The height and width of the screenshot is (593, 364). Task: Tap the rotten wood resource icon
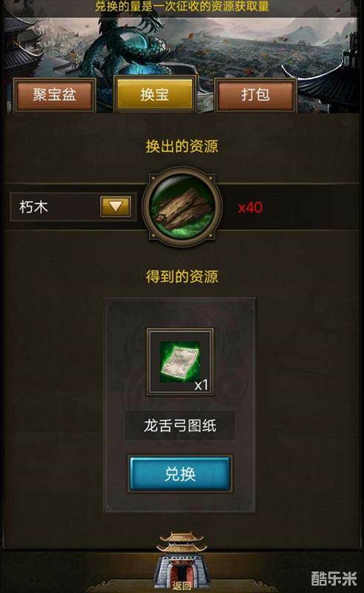pos(182,207)
